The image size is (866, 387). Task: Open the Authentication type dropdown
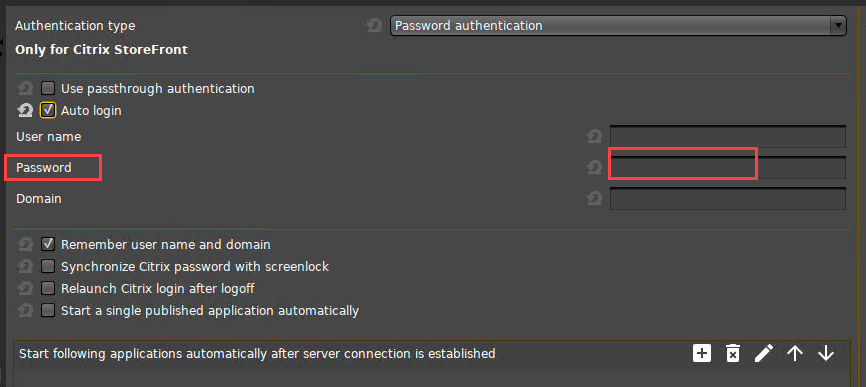click(618, 25)
